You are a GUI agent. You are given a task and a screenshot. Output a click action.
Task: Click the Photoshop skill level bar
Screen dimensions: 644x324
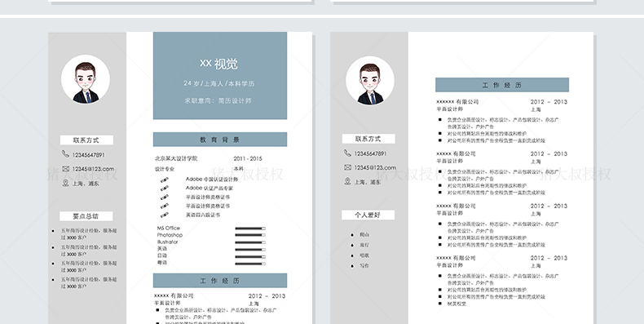(x=250, y=235)
